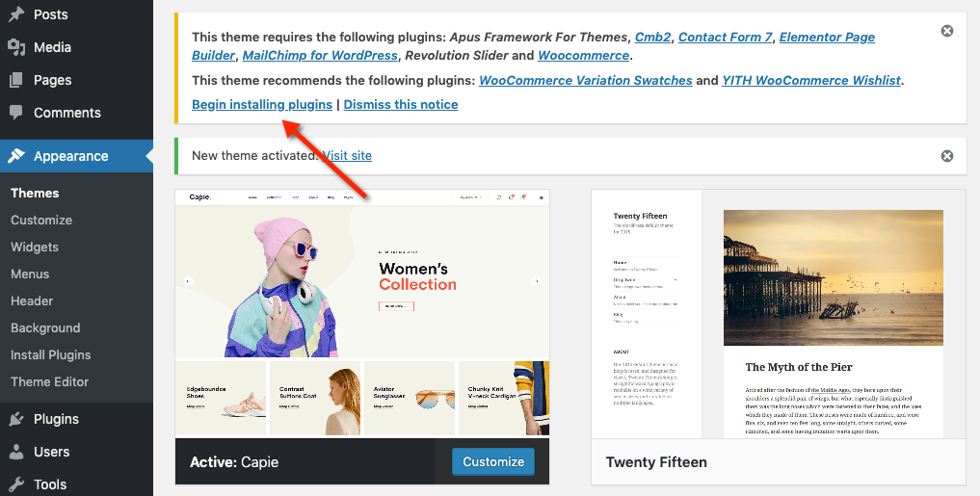Open Install Plugins in the submenu

(51, 354)
